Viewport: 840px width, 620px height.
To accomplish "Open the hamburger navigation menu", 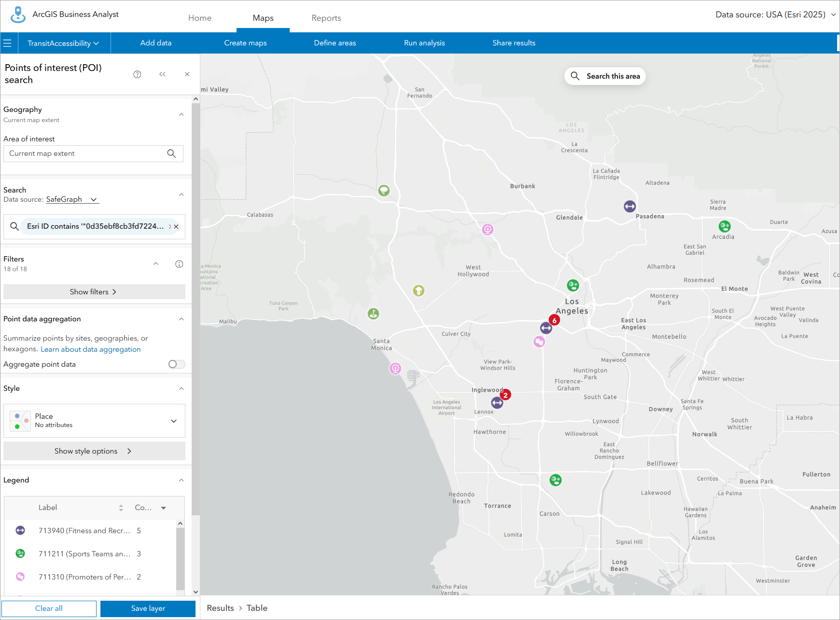I will pyautogui.click(x=8, y=42).
